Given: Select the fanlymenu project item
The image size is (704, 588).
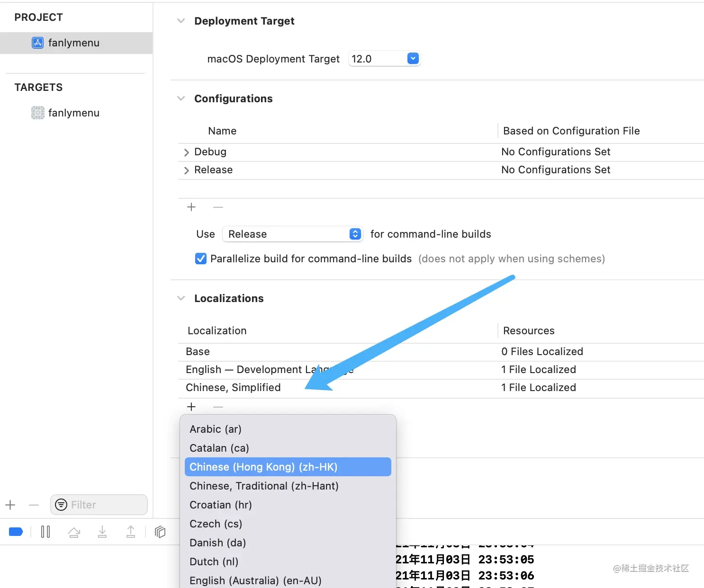Looking at the screenshot, I should click(76, 43).
